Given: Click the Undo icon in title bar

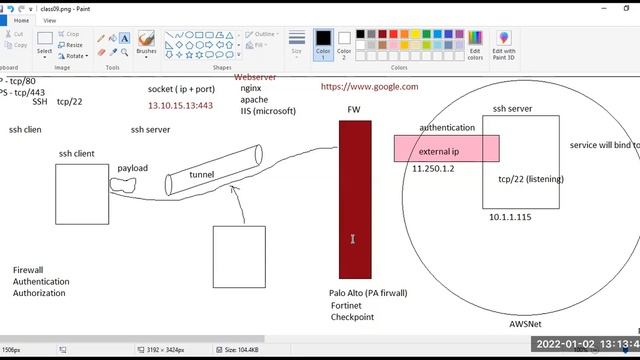Looking at the screenshot, I should (11, 9).
